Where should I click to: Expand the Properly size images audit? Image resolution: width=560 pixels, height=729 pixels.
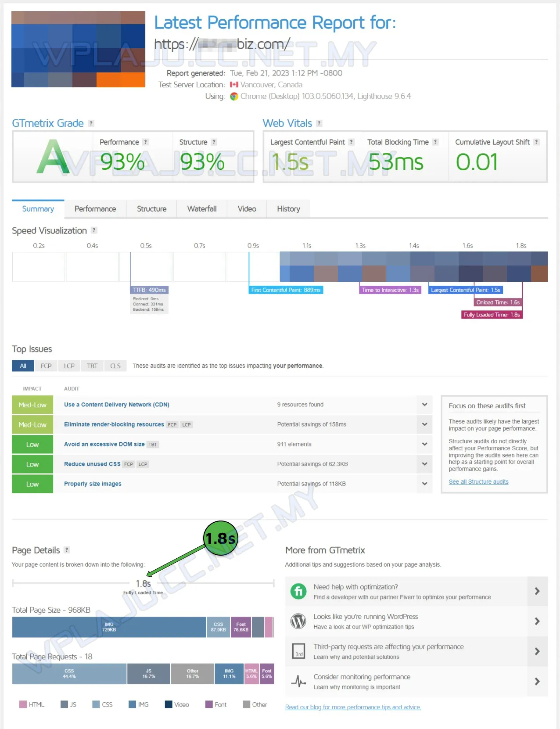pyautogui.click(x=424, y=484)
